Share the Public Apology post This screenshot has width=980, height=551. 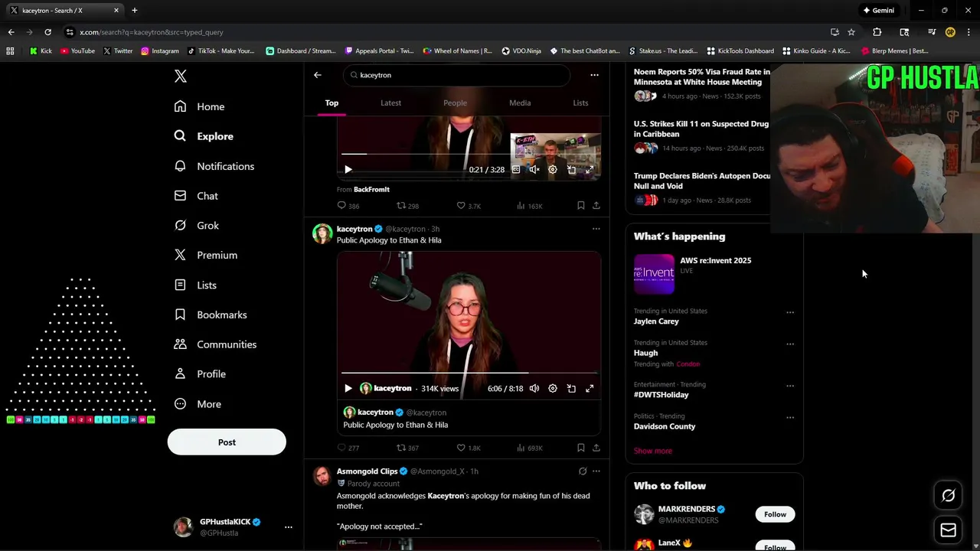click(x=596, y=448)
